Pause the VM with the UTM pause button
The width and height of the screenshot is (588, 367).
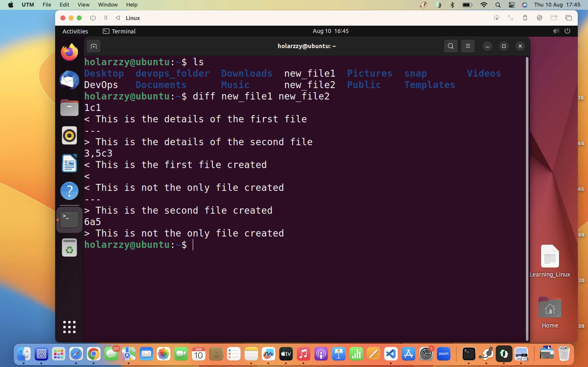(106, 18)
